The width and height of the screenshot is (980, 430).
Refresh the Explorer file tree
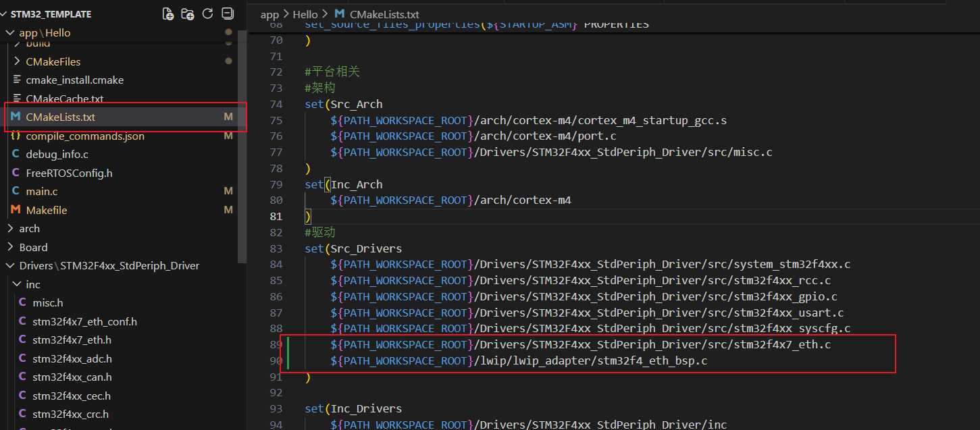tap(207, 14)
